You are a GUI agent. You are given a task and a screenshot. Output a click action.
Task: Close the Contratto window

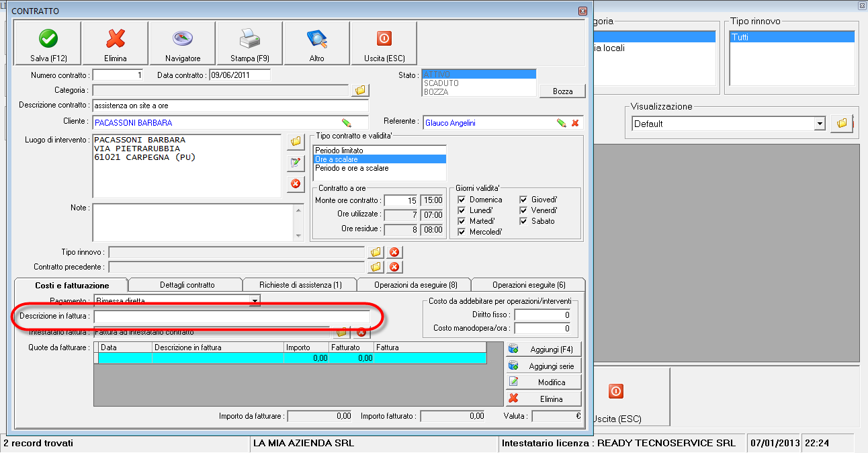[x=582, y=11]
